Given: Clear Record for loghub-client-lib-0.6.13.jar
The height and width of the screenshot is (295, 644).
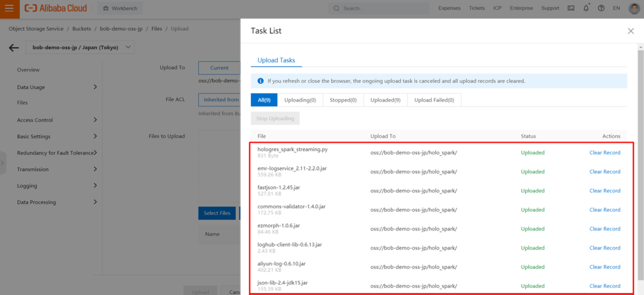Looking at the screenshot, I should pyautogui.click(x=605, y=248).
